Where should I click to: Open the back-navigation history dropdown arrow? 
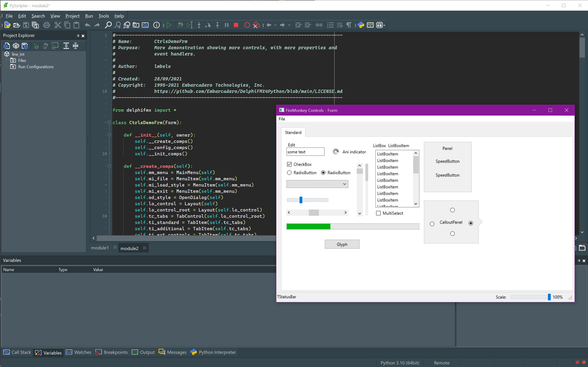point(275,25)
